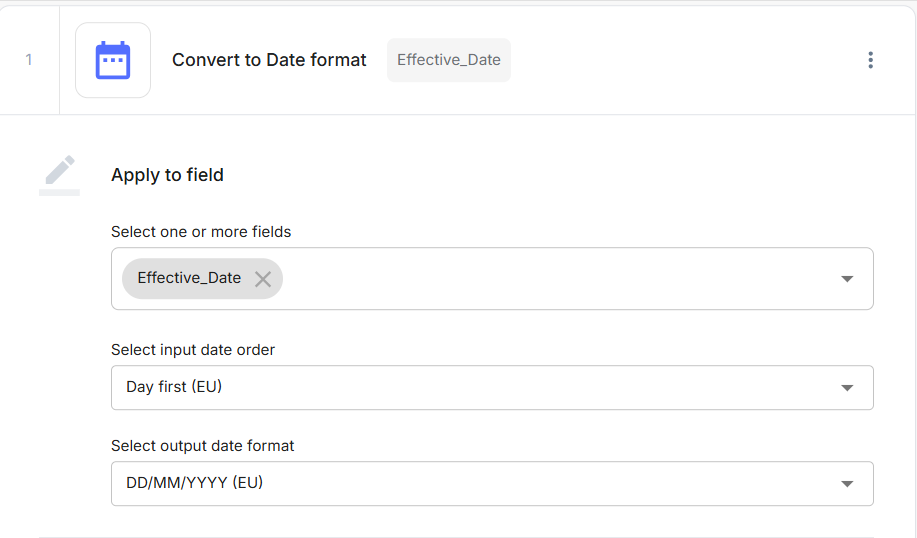Open the three-dot step options menu
Screen dimensions: 917x538
point(870,60)
